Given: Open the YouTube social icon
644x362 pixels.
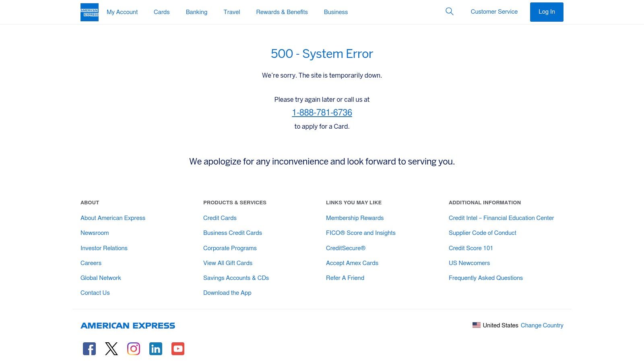Looking at the screenshot, I should tap(178, 349).
